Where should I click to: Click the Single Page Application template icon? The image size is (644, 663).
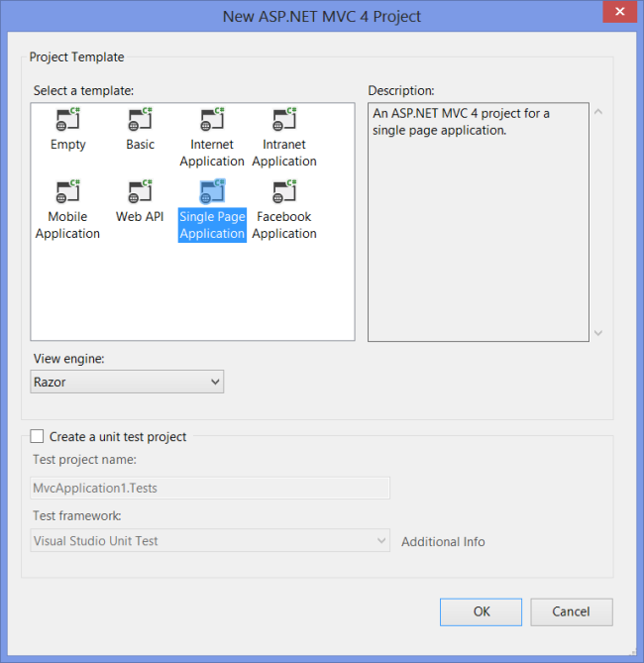tap(212, 191)
